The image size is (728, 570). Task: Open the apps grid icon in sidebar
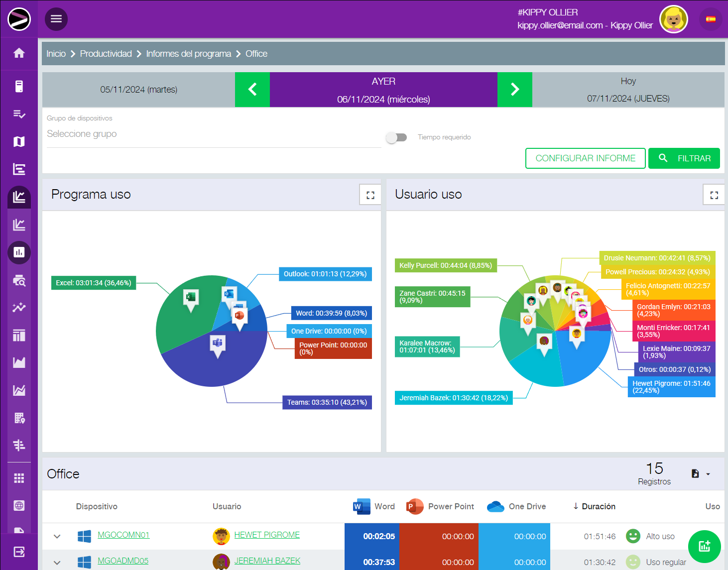pos(19,478)
